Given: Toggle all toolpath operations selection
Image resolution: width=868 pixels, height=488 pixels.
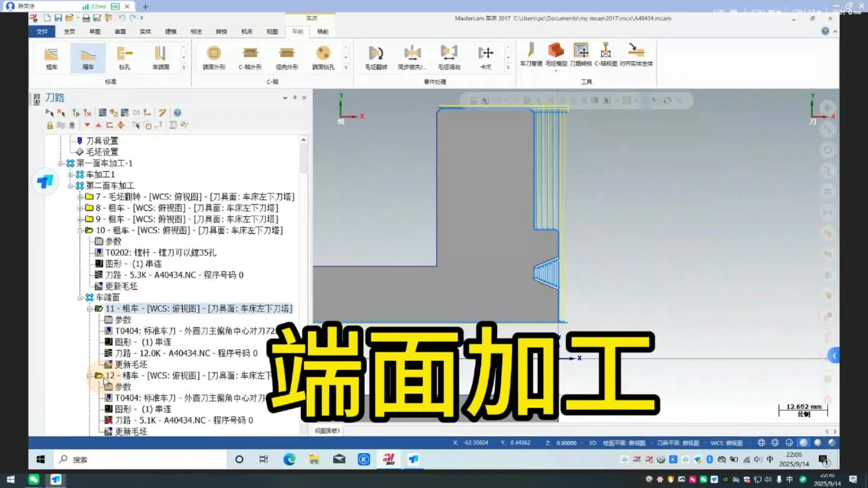Looking at the screenshot, I should pyautogui.click(x=50, y=113).
